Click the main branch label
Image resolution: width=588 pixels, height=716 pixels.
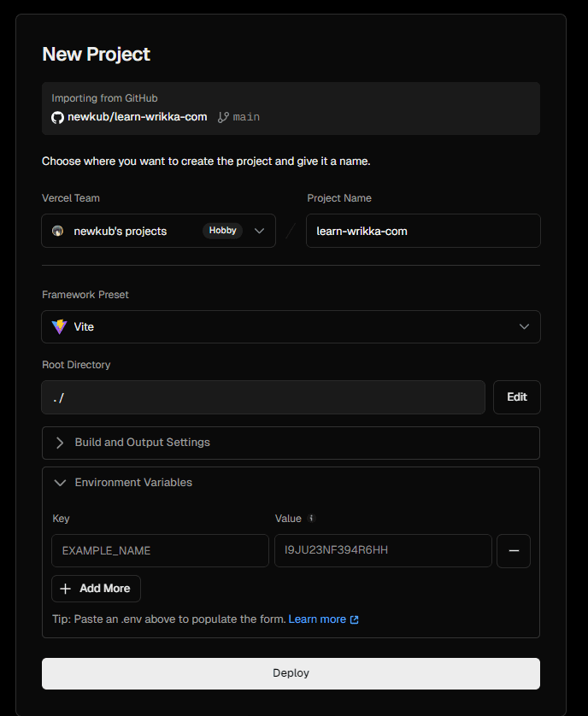tap(246, 117)
